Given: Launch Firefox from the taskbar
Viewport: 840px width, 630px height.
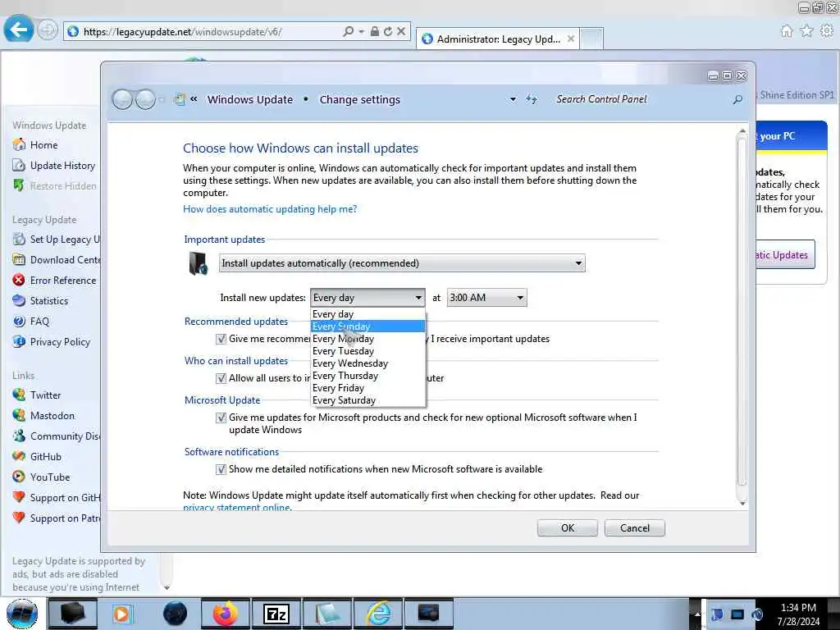Looking at the screenshot, I should point(226,614).
